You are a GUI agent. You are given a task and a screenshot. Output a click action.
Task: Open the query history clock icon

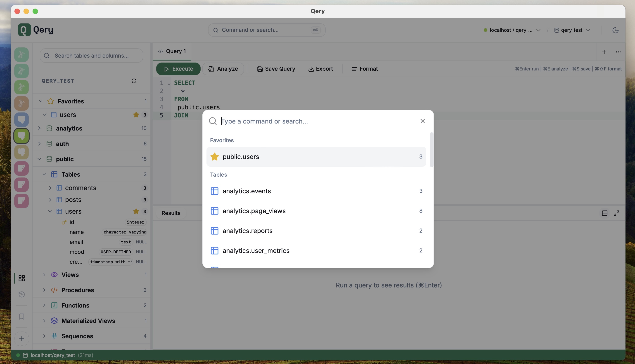[x=22, y=294]
